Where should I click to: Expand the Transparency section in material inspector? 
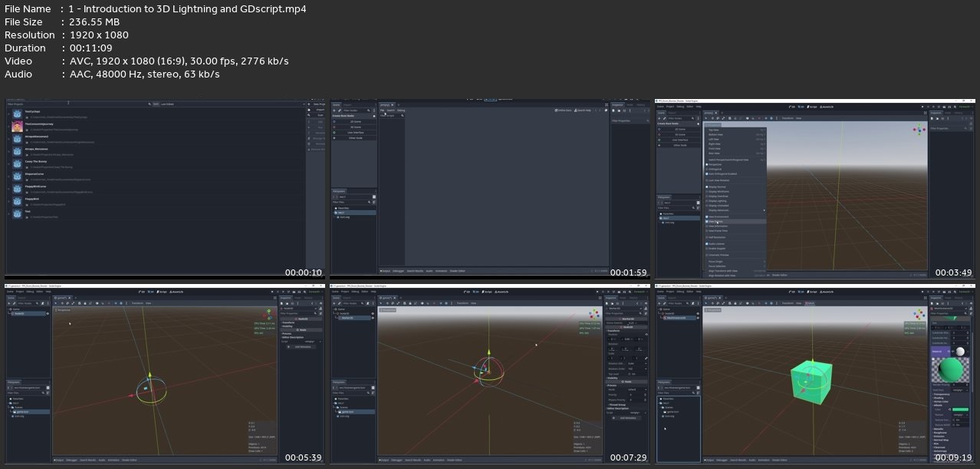(941, 393)
